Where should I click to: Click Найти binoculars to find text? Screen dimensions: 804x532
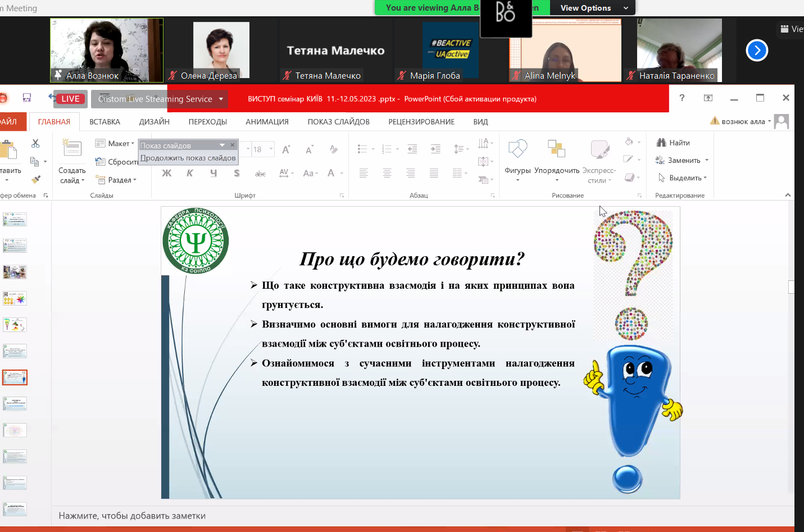(673, 143)
